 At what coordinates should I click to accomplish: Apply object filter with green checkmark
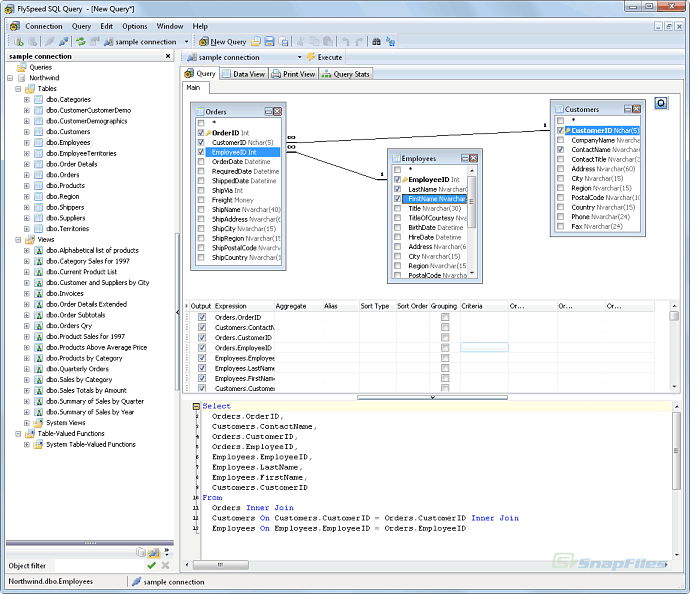click(x=152, y=565)
